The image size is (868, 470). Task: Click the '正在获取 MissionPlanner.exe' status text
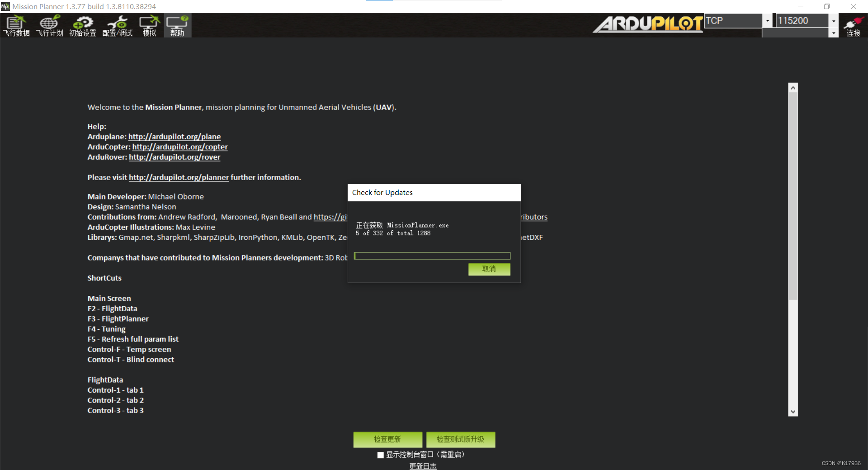402,225
